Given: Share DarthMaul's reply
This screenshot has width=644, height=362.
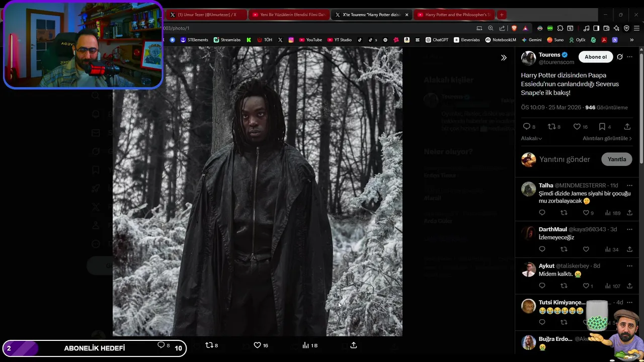Looking at the screenshot, I should click(629, 249).
